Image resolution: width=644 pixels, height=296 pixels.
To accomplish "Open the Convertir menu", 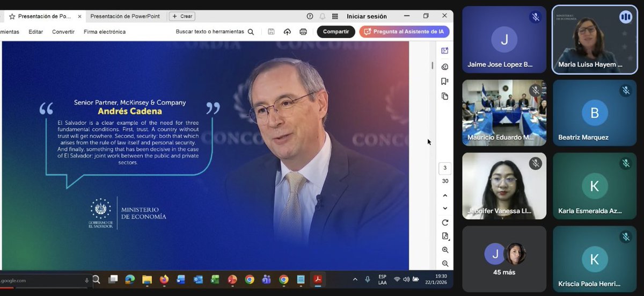I will [x=63, y=32].
